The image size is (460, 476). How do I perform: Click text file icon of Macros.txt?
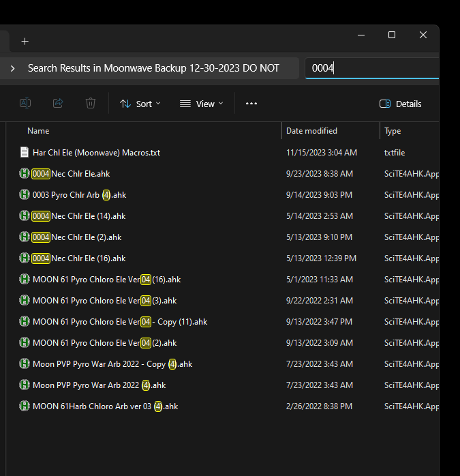point(25,152)
